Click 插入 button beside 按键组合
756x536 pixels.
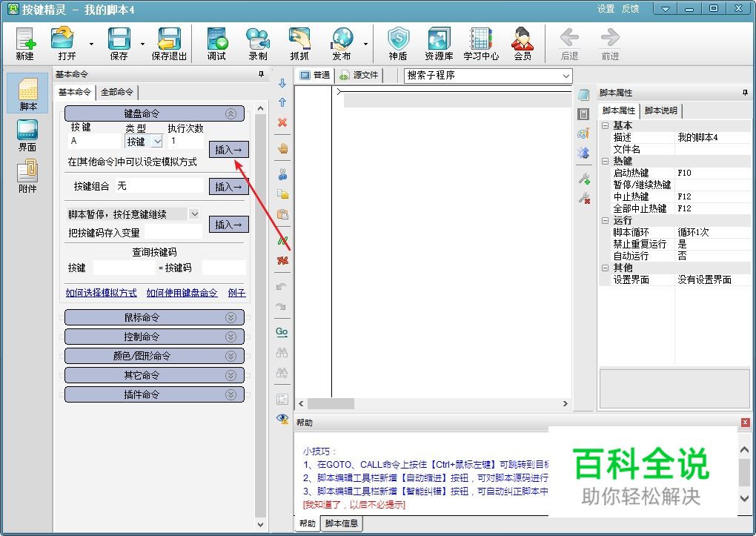[x=228, y=187]
